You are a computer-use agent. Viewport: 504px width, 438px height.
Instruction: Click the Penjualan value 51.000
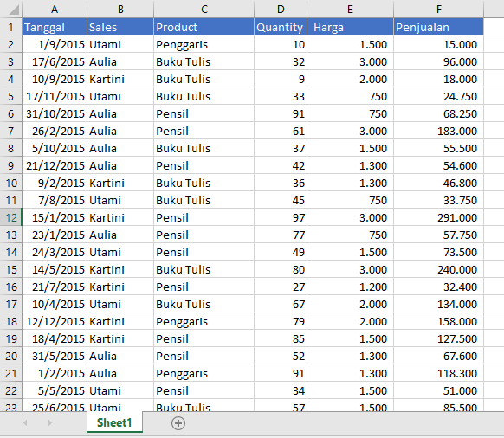(439, 390)
